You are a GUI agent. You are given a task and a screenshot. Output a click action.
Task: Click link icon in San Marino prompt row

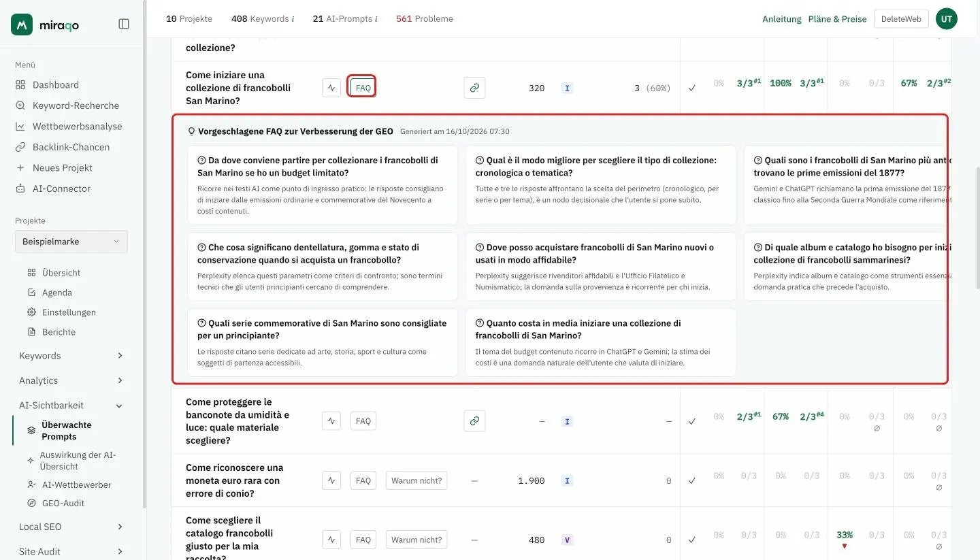tap(474, 88)
